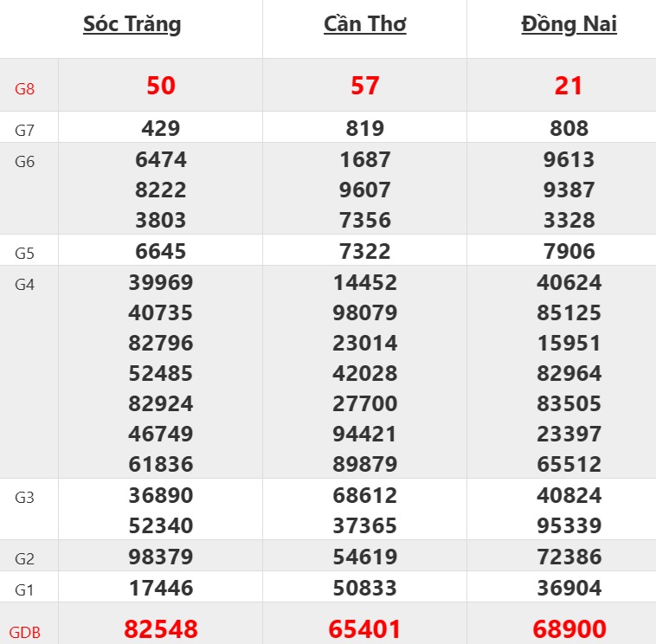Open the Sóc Trăng province link
Screen dimensions: 656x644
point(132,24)
